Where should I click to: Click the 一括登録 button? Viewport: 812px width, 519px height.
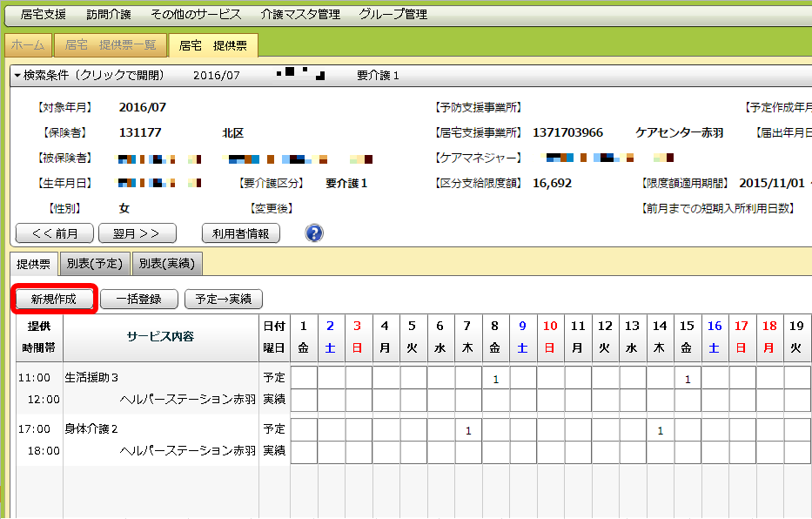[138, 299]
